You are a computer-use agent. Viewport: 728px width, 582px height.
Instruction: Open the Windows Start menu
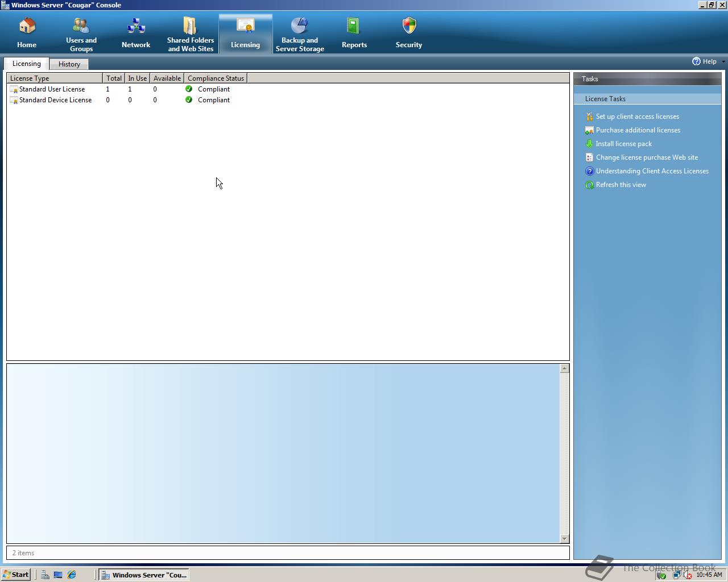pos(16,575)
